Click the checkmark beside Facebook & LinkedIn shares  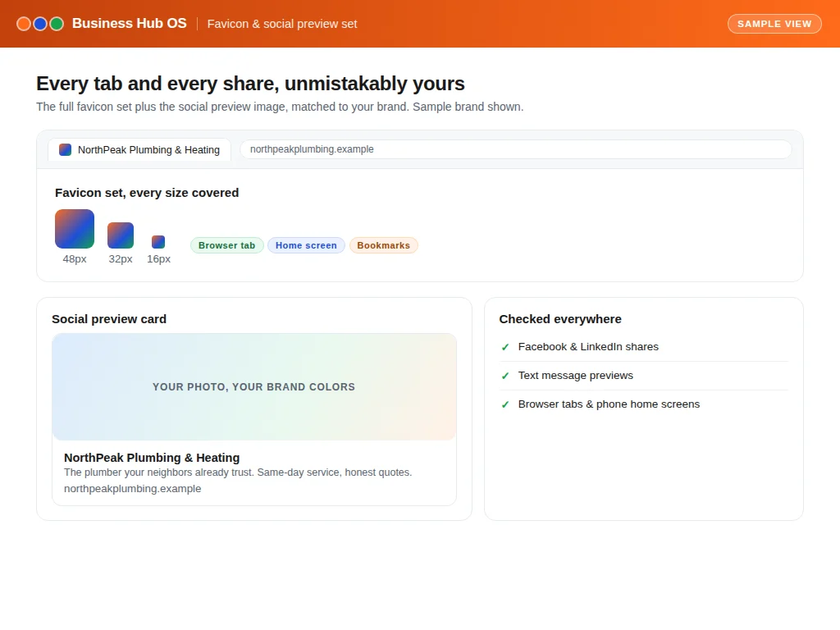pyautogui.click(x=505, y=347)
